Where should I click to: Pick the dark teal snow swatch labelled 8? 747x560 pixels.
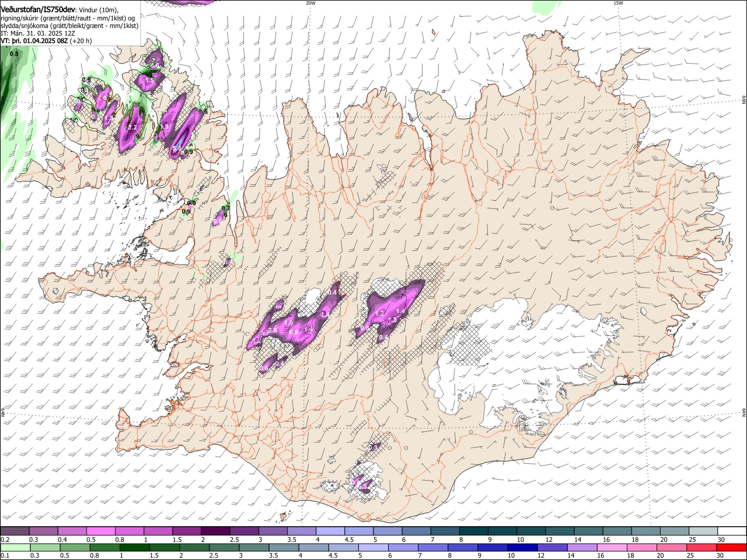tap(473, 531)
